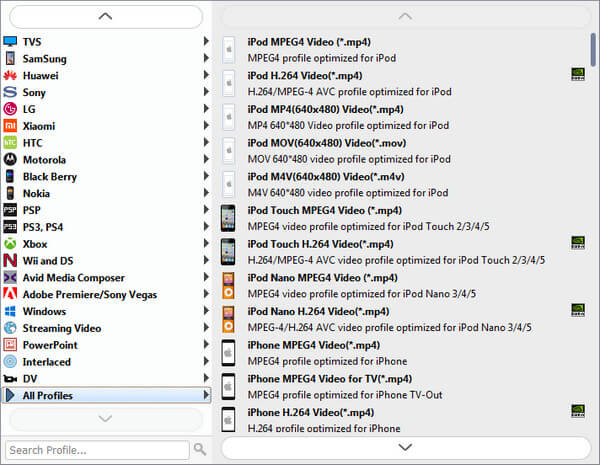
Task: Click the HTC logo icon
Action: 10,143
